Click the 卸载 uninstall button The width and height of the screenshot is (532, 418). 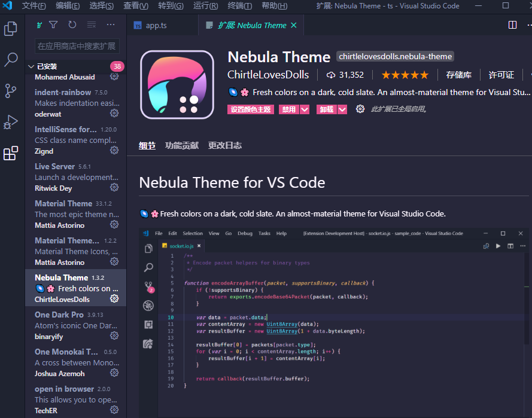point(327,109)
